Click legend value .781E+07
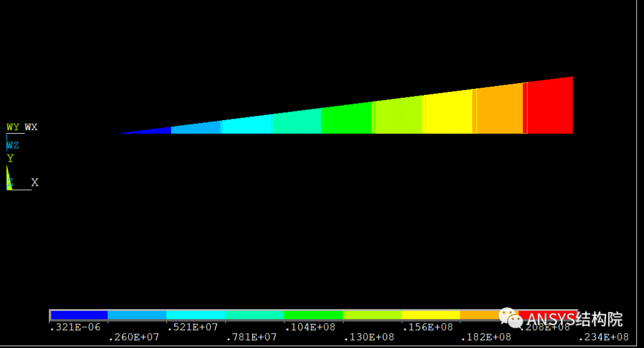Viewport: 644px width, 348px height. click(252, 337)
